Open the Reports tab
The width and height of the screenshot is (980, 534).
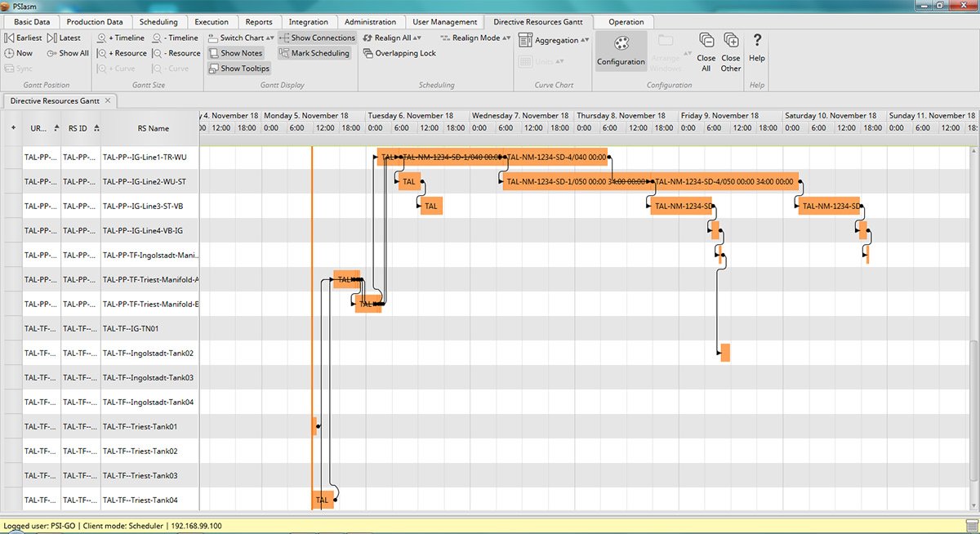coord(259,22)
